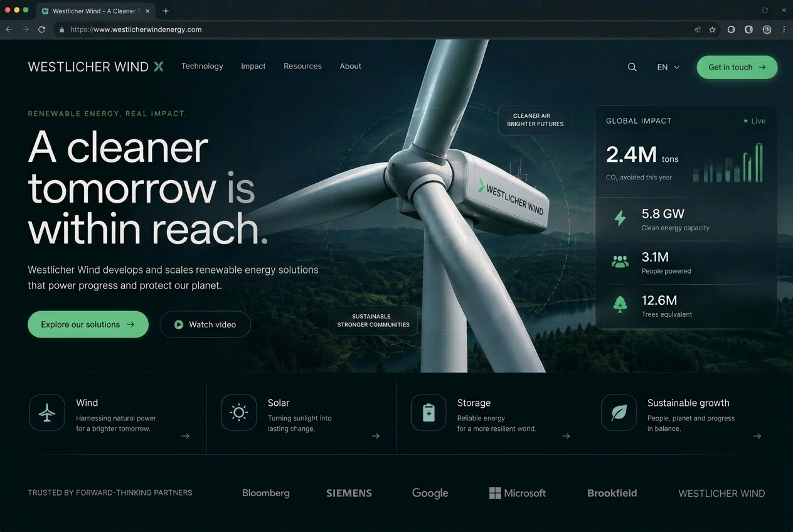Click the Storage battery icon
Image resolution: width=793 pixels, height=532 pixels.
click(x=428, y=413)
